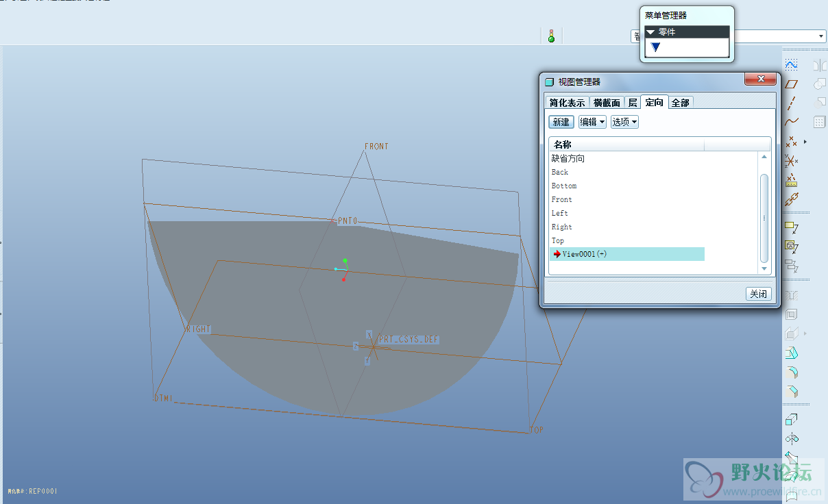
Task: Click the TOP datum plane label
Action: [537, 430]
